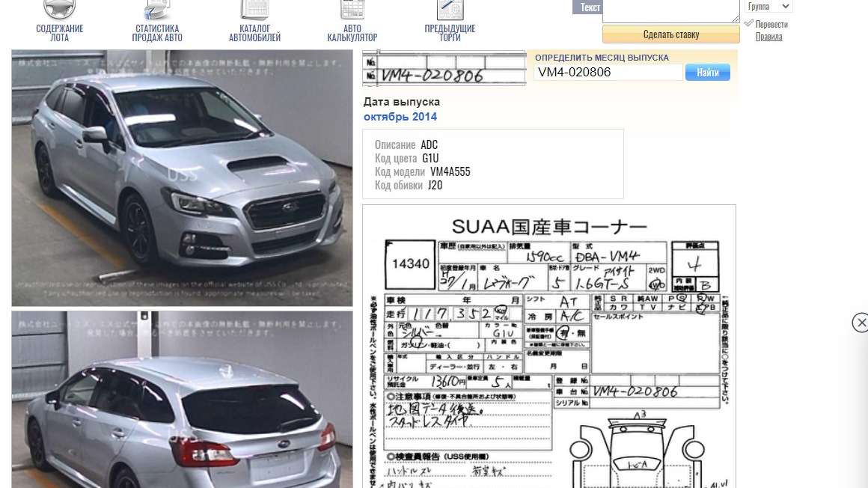This screenshot has height=488, width=868.
Task: Click the Код модели VM4A555 row
Action: 422,171
